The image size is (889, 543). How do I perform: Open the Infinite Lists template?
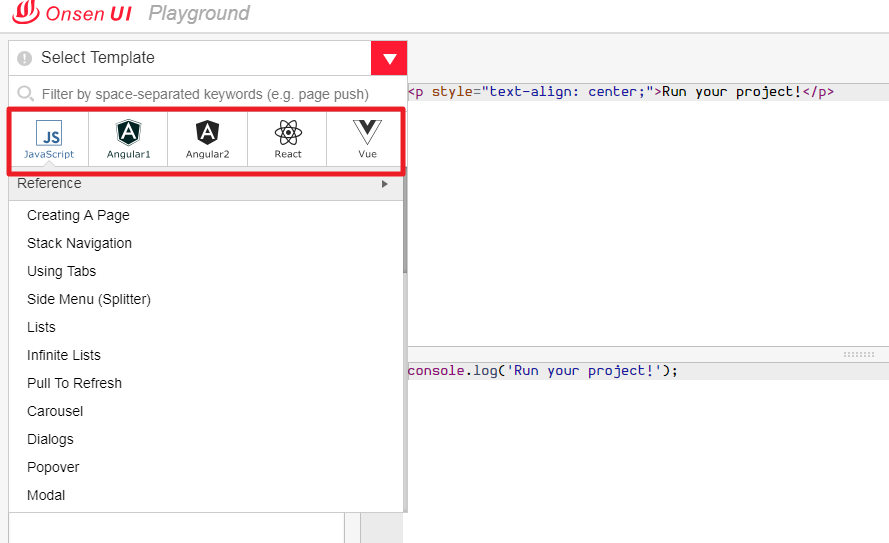[x=64, y=355]
